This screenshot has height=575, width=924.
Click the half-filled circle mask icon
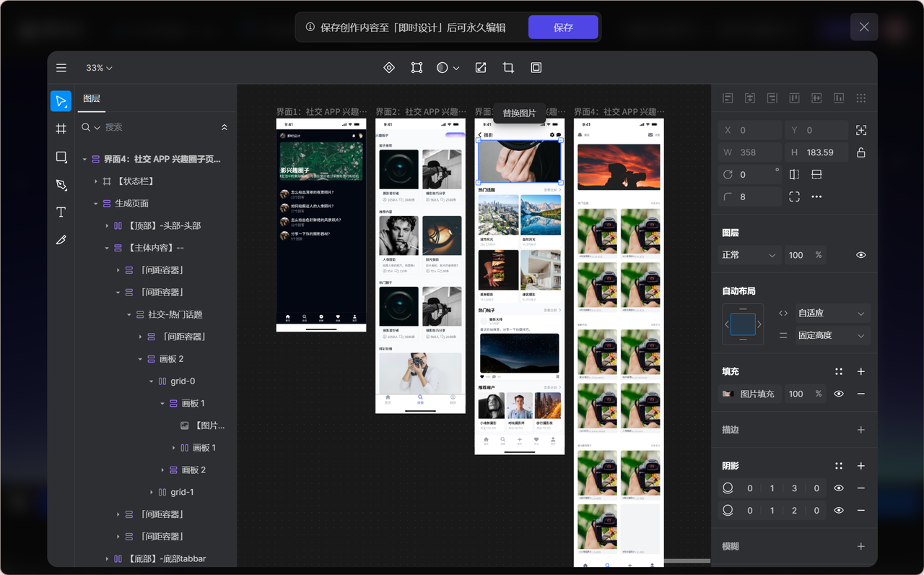coord(443,68)
